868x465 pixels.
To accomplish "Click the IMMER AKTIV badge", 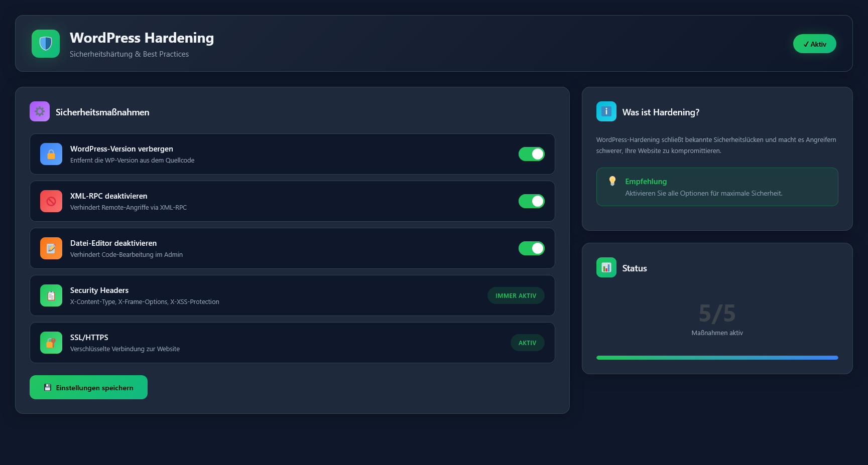I will point(516,295).
